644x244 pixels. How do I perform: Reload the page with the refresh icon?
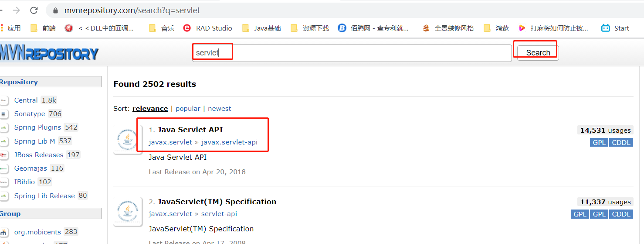pos(34,10)
